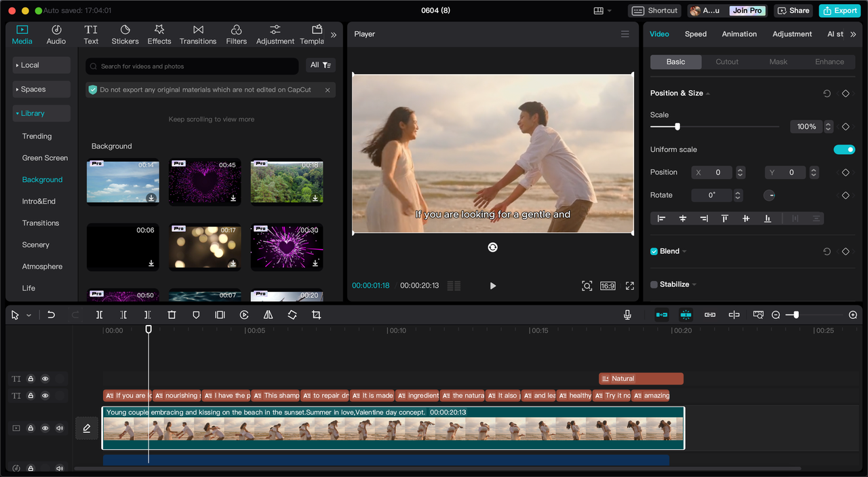Show more inspector tabs arrow
The height and width of the screenshot is (477, 868).
tap(853, 34)
